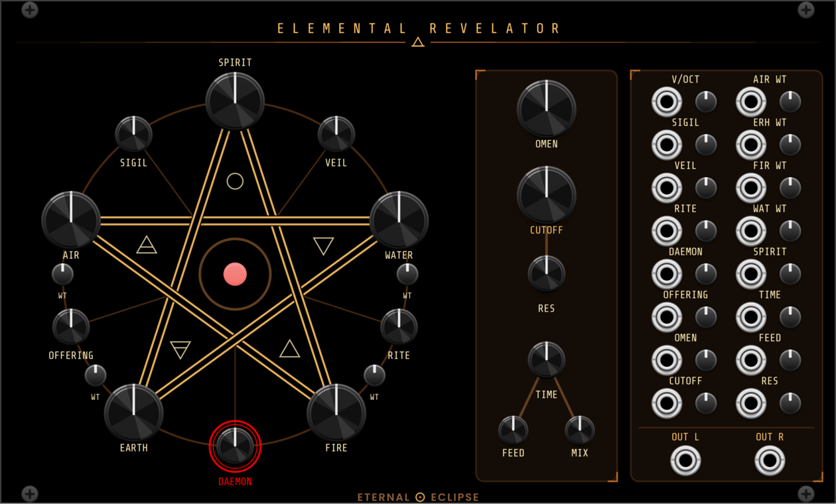The width and height of the screenshot is (836, 504).
Task: Click the small WT knob above FIRE
Action: [x=374, y=375]
